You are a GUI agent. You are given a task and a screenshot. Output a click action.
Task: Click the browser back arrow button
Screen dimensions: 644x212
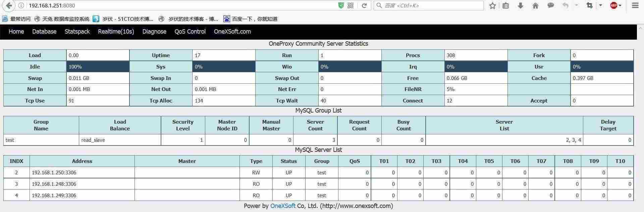point(9,5)
